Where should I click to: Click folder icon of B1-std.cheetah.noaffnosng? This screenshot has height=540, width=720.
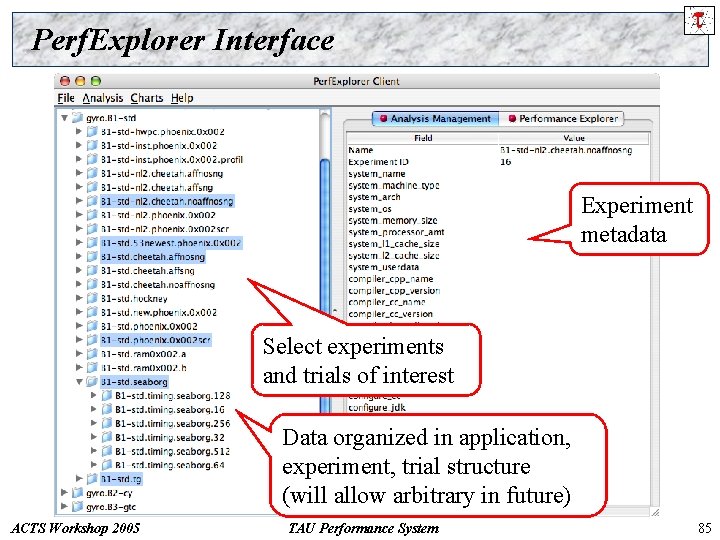click(x=92, y=284)
